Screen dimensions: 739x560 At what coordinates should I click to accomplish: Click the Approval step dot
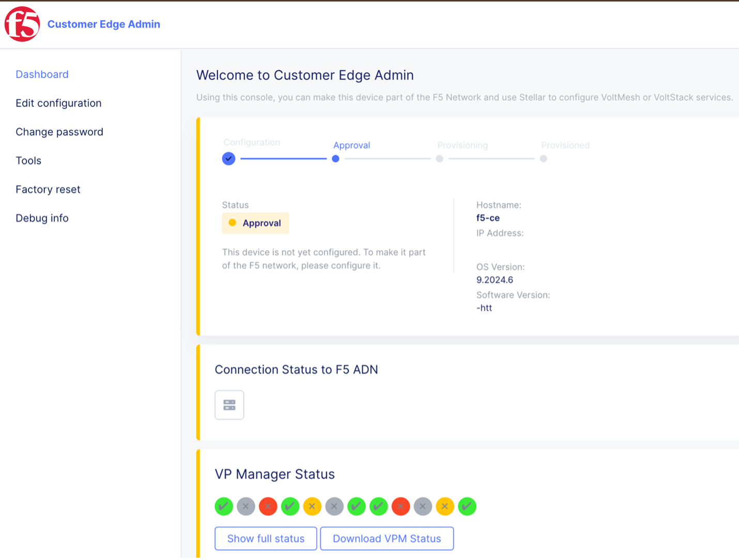point(335,159)
